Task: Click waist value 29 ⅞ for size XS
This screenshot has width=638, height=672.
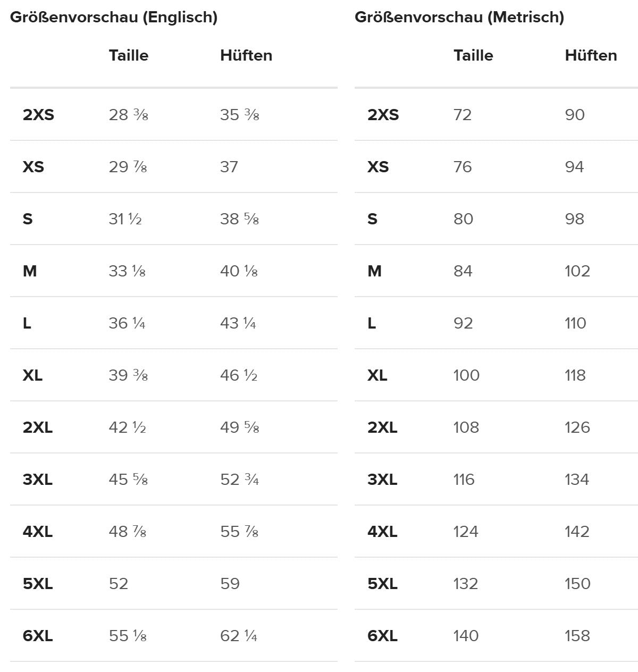Action: [128, 167]
